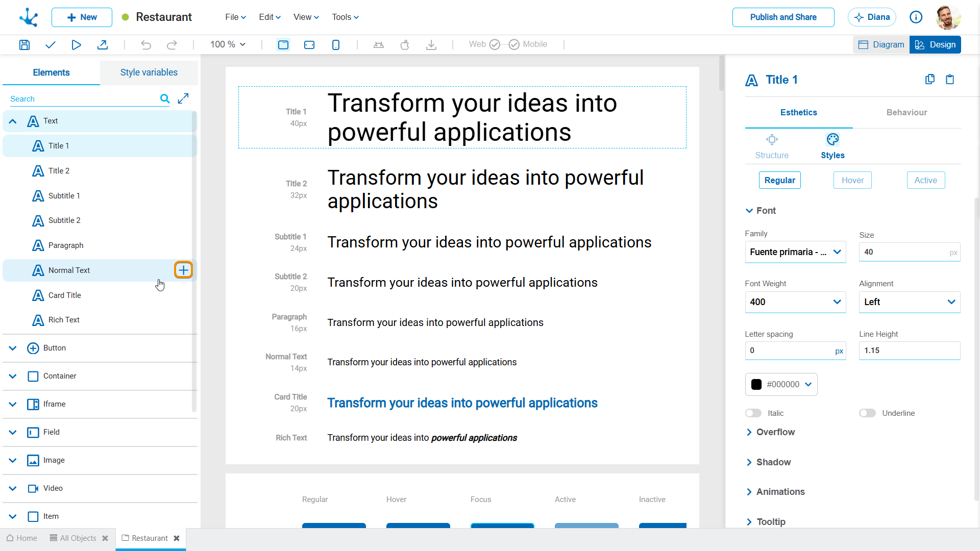Image resolution: width=980 pixels, height=551 pixels.
Task: Click the checkmark validate icon
Action: (x=50, y=45)
